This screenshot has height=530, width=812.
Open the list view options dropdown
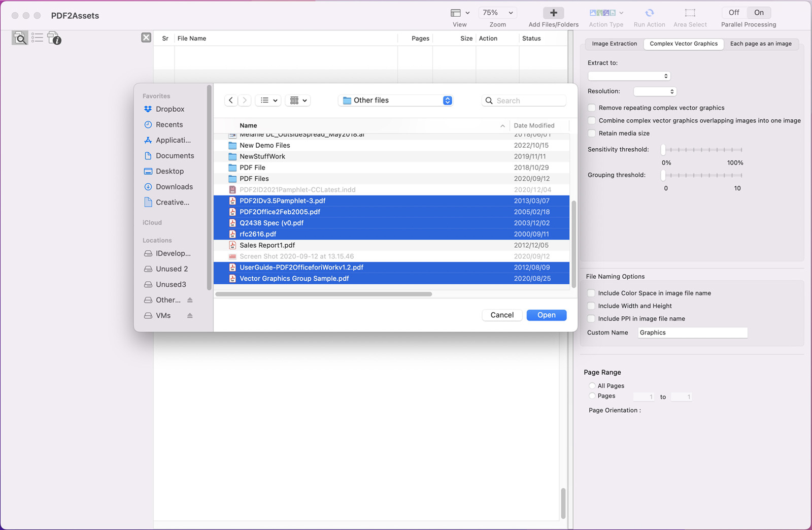[268, 101]
